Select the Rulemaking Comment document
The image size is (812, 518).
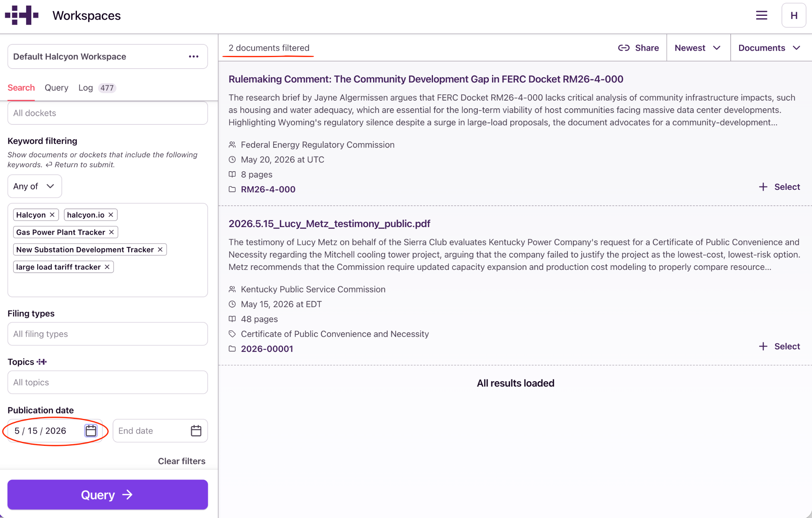(x=779, y=187)
